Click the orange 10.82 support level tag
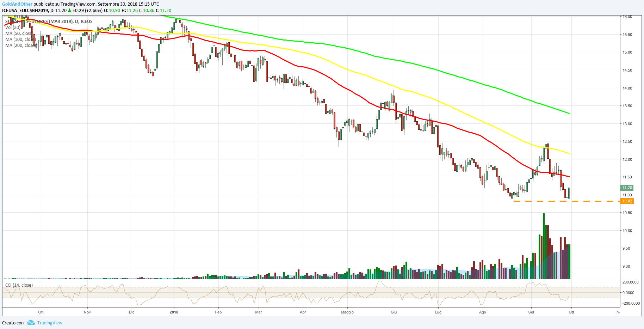This screenshot has height=329, width=644. tap(627, 201)
